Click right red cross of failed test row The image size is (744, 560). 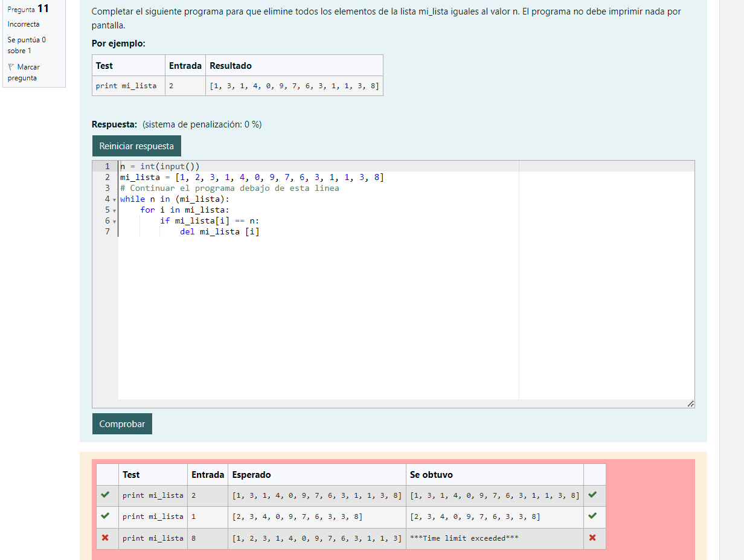pyautogui.click(x=592, y=538)
